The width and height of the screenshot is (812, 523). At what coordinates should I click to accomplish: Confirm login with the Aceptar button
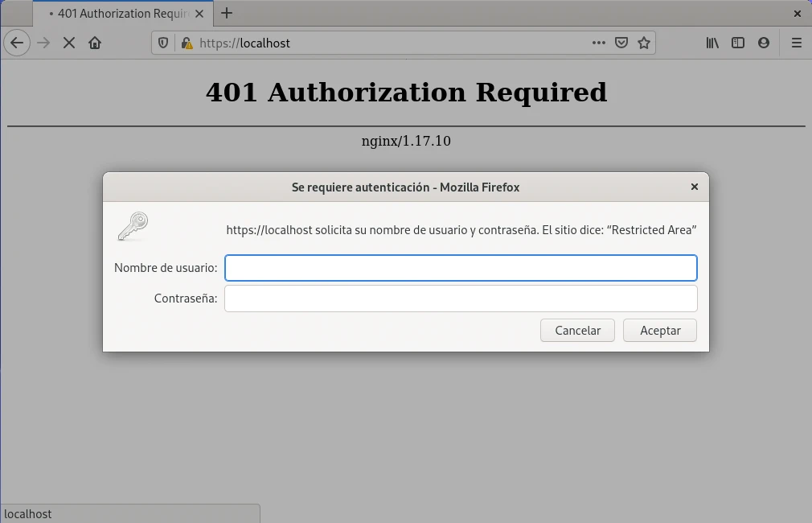coord(660,331)
